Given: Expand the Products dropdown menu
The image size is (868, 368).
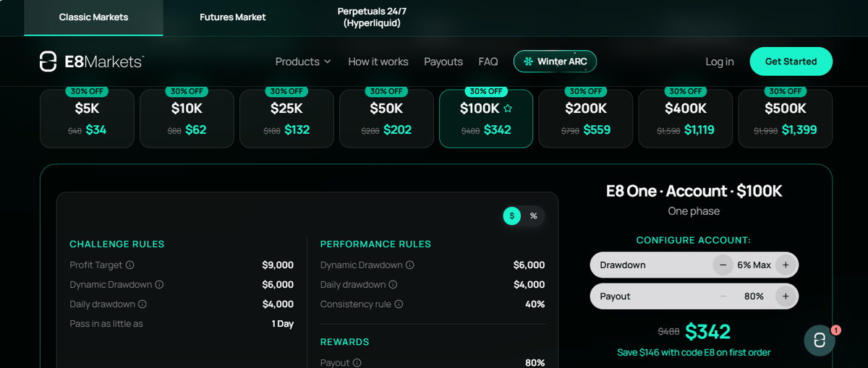Looking at the screenshot, I should [303, 61].
